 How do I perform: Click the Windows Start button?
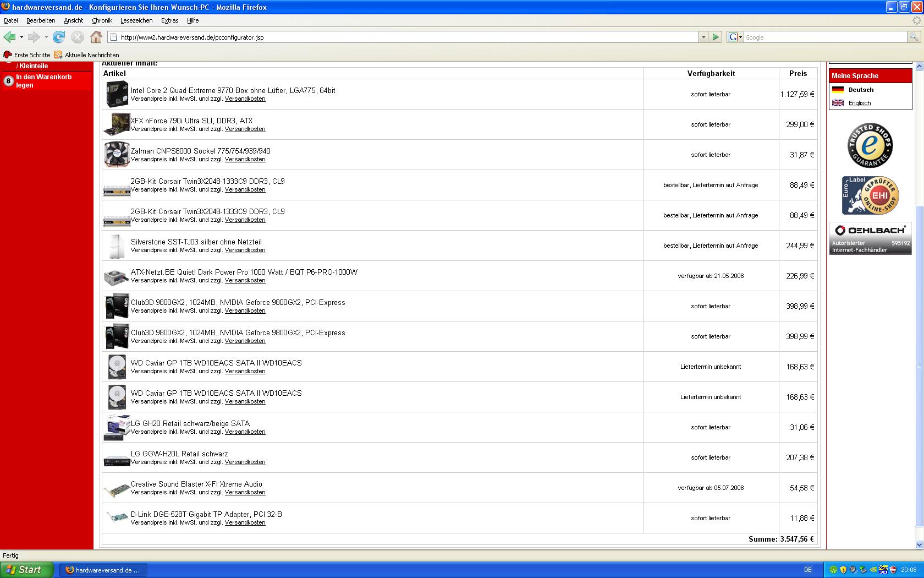click(27, 570)
